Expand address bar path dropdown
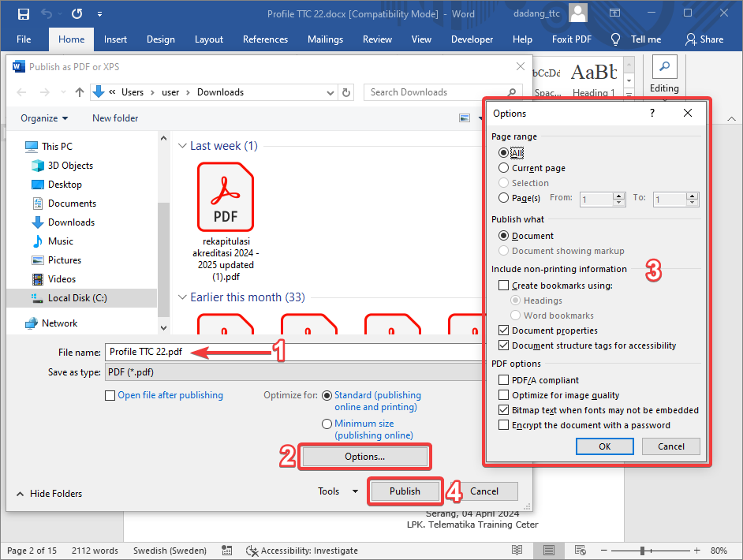 click(330, 93)
